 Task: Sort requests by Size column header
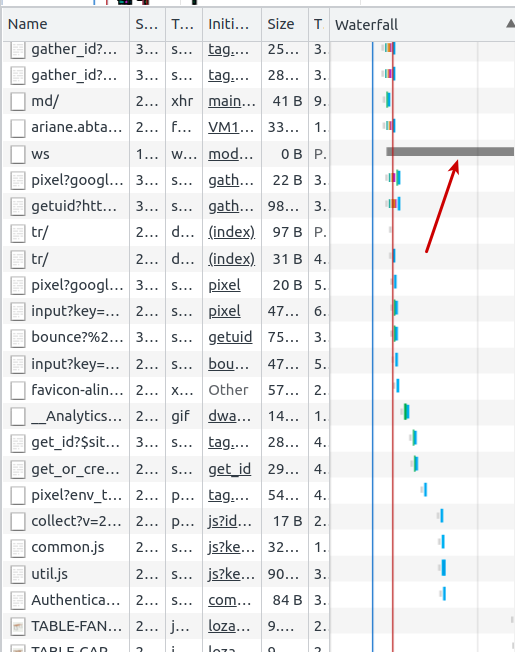[281, 24]
